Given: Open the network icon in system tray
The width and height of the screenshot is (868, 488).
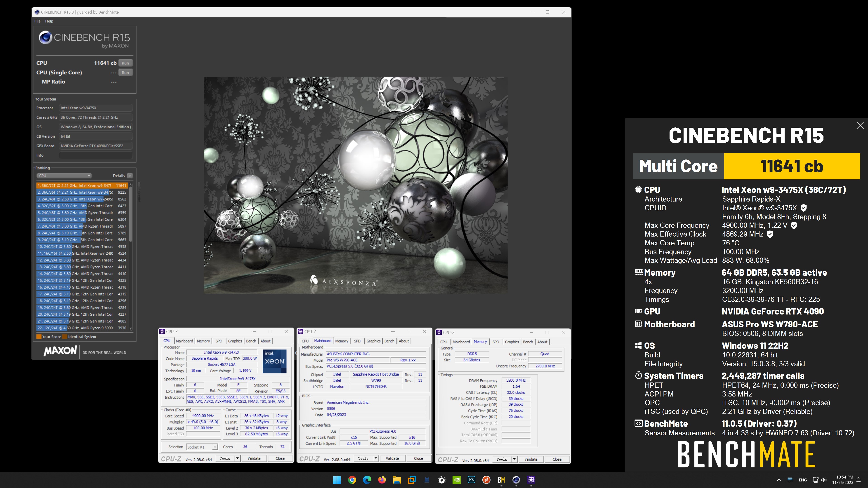Looking at the screenshot, I should (x=816, y=480).
